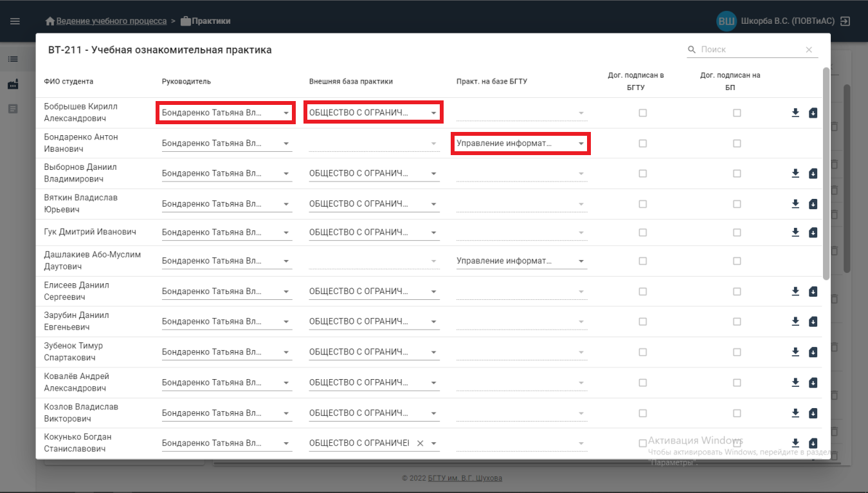Click download arrow icon in Ковалёв Андрей row

pos(795,382)
